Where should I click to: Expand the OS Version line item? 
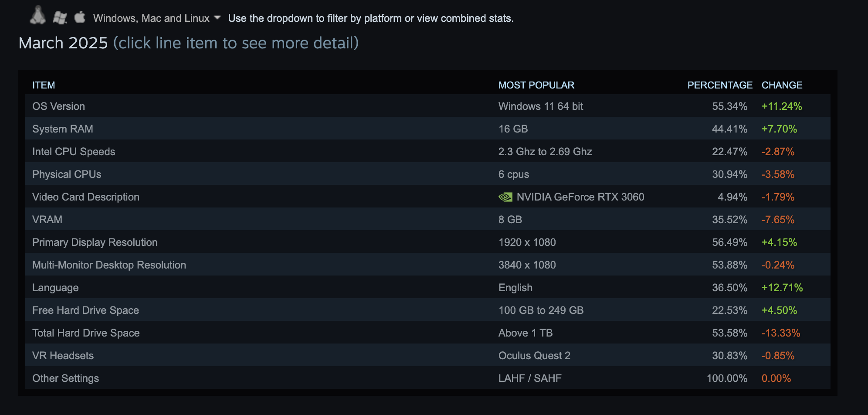(428, 106)
